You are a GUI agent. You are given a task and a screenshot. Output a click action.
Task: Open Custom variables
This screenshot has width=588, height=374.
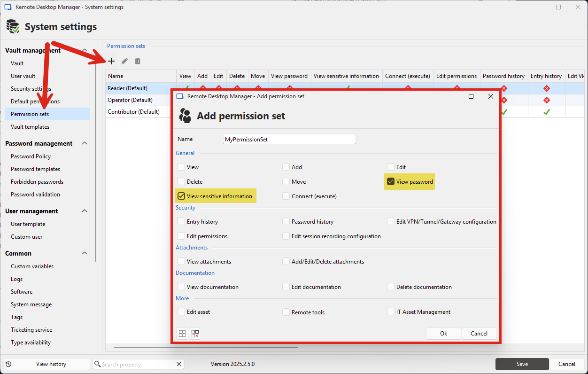coord(32,266)
